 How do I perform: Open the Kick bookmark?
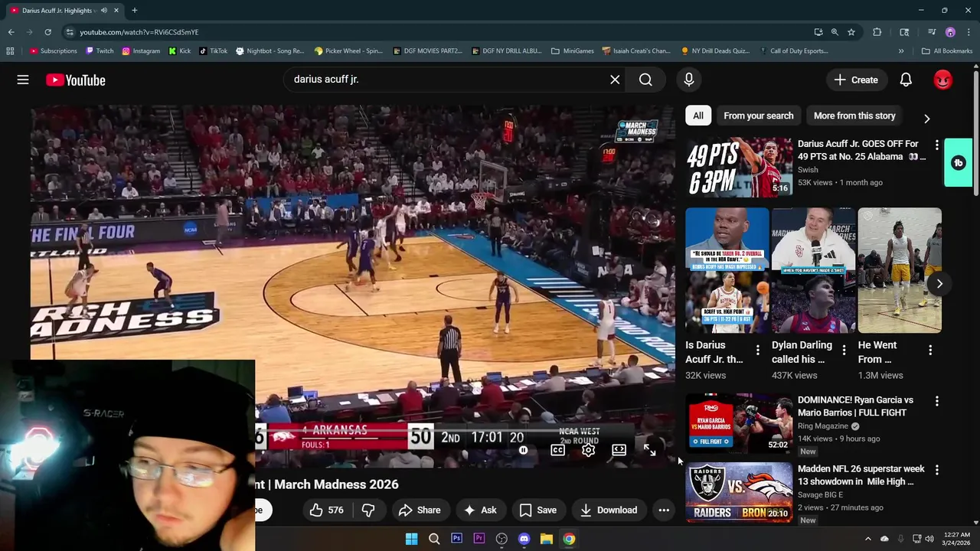click(x=180, y=51)
